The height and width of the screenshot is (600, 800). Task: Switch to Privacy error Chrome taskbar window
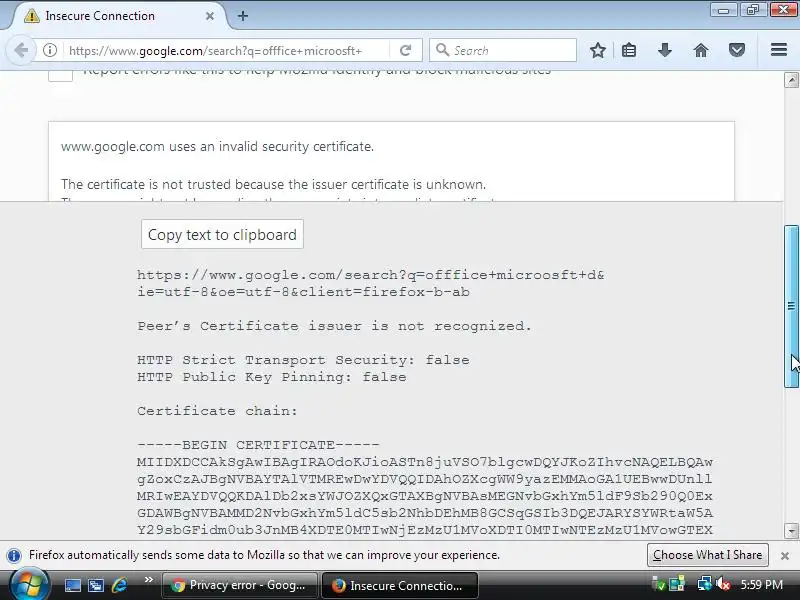coord(239,585)
